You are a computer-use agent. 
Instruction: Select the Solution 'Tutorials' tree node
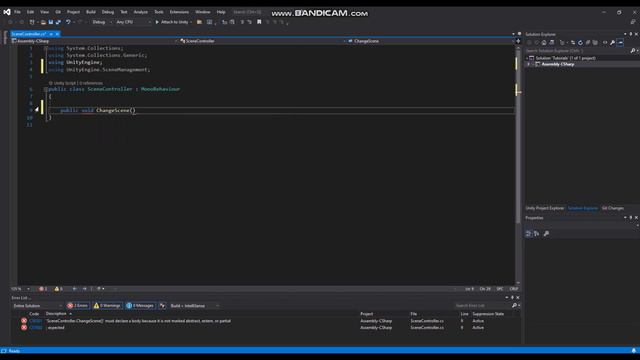[x=565, y=58]
